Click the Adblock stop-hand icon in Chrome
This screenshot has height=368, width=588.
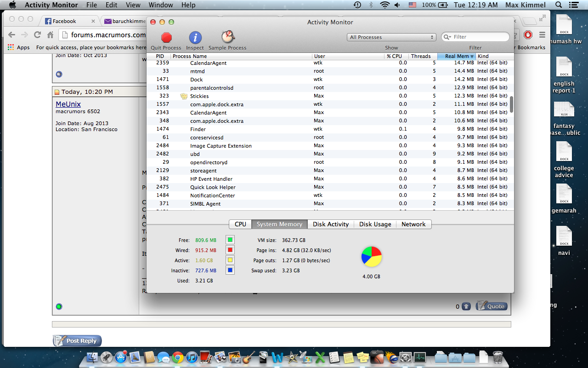(x=528, y=34)
